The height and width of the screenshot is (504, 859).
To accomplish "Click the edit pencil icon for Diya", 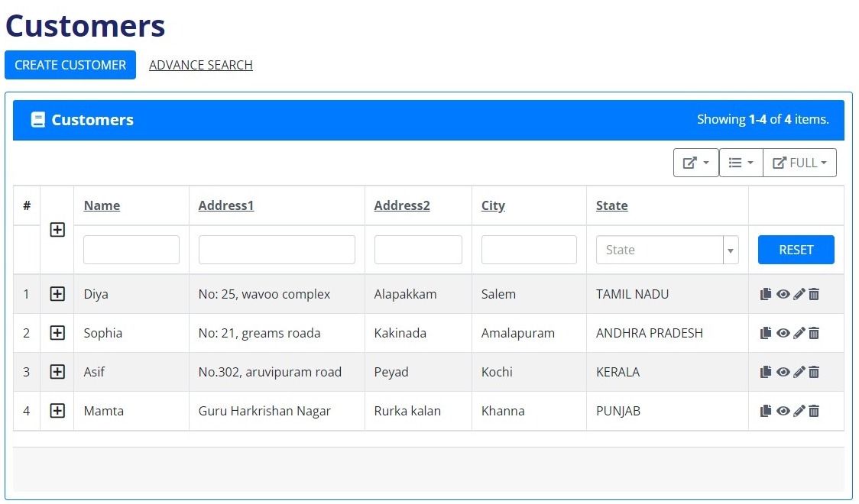I will (799, 294).
